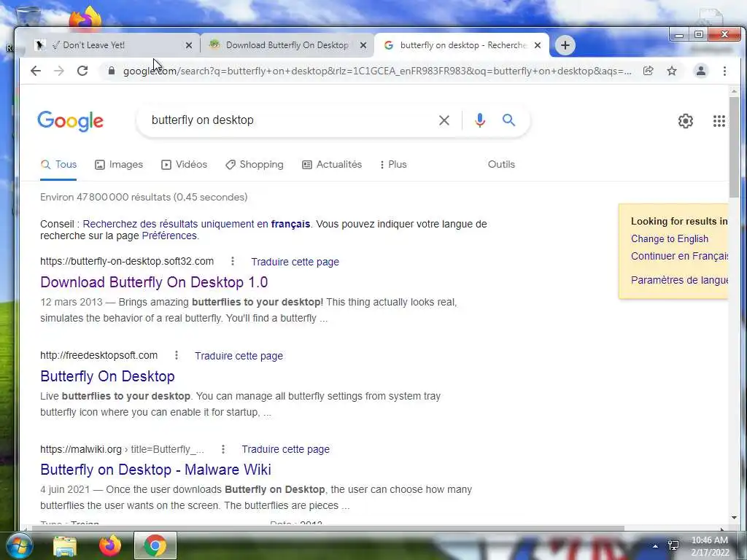Switch to Download Butterfly On Desktop tab
The image size is (747, 560).
(287, 45)
